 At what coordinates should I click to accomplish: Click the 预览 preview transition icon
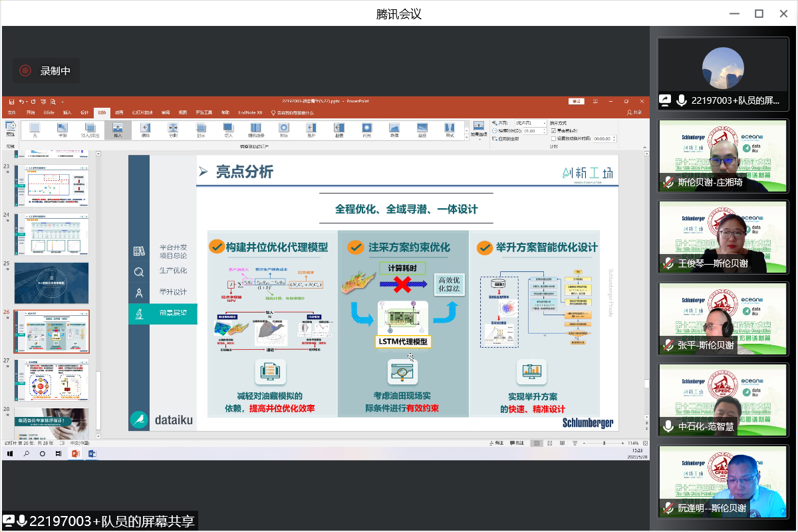tap(11, 128)
